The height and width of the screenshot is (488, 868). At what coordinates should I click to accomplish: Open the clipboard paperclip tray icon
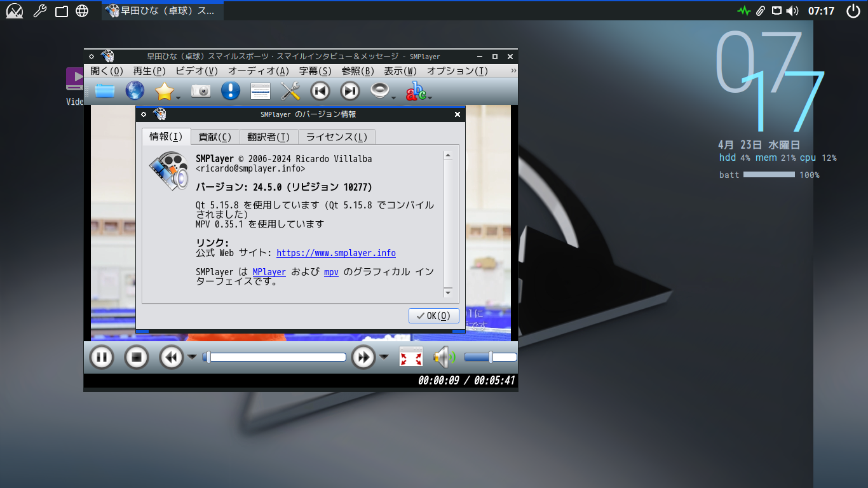[761, 11]
